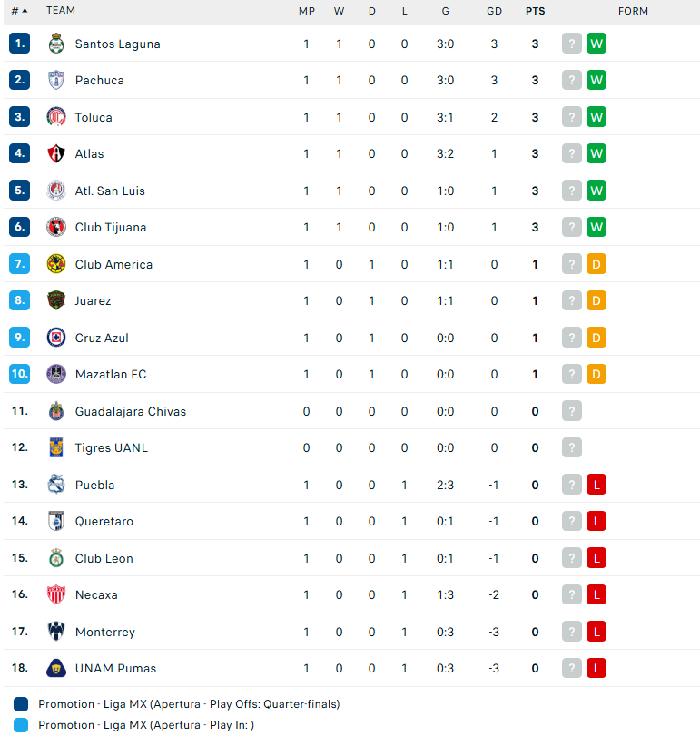Select the Club America crest icon

pyautogui.click(x=56, y=264)
